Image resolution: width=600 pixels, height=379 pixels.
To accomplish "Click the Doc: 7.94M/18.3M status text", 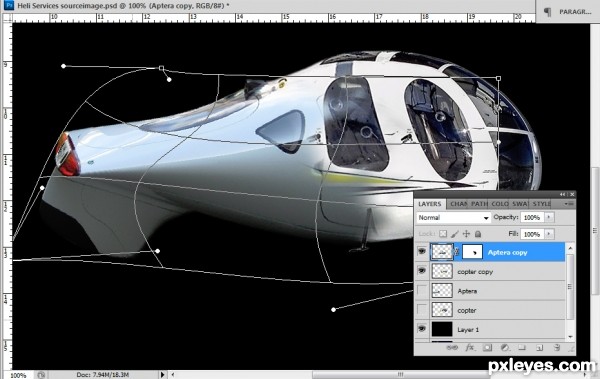I will (x=102, y=375).
